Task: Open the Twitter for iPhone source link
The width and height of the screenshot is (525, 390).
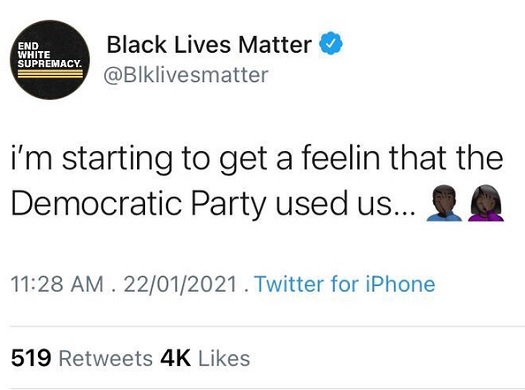Action: (x=345, y=284)
